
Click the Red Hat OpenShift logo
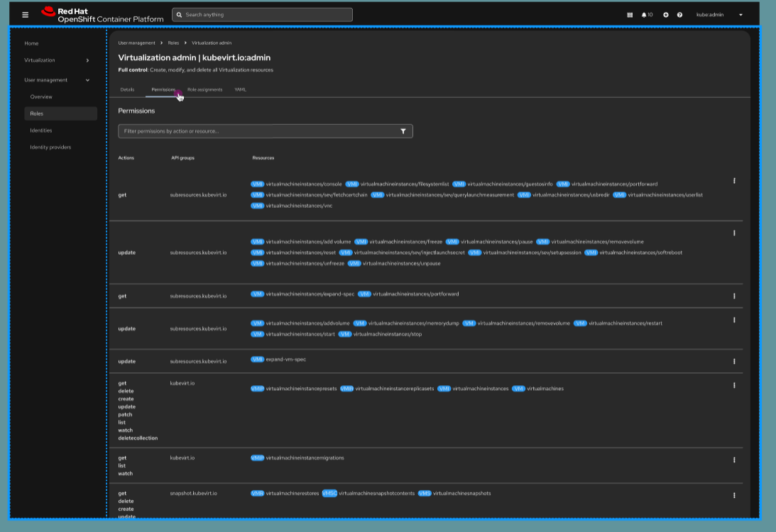[102, 15]
